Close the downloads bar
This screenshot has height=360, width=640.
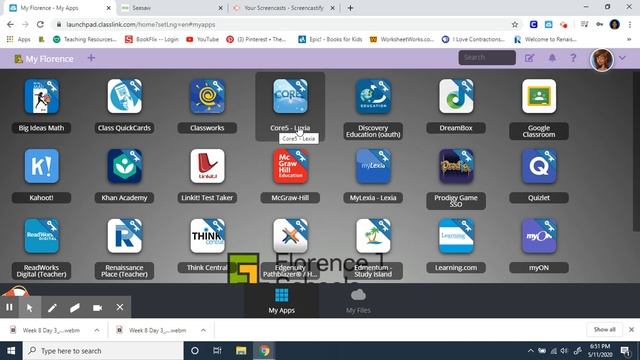click(631, 329)
